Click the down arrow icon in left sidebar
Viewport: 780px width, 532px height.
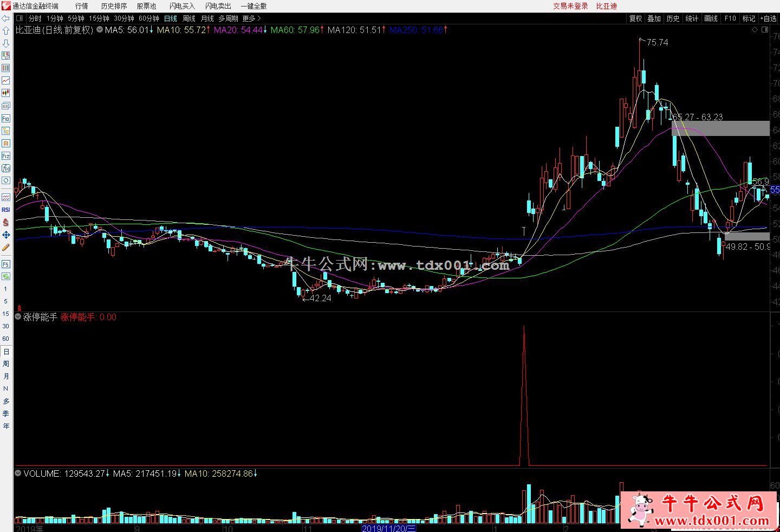point(6,43)
